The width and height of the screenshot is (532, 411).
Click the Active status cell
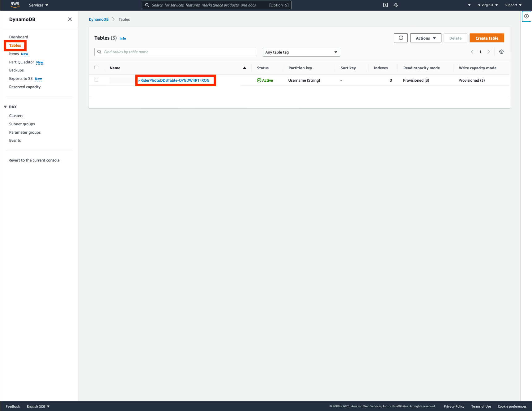pyautogui.click(x=265, y=80)
